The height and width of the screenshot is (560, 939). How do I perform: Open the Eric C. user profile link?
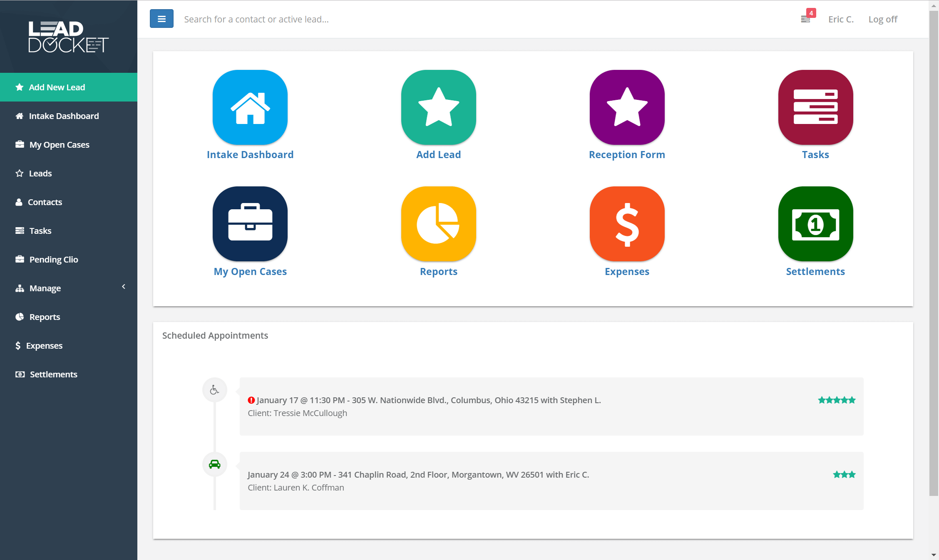click(x=840, y=19)
